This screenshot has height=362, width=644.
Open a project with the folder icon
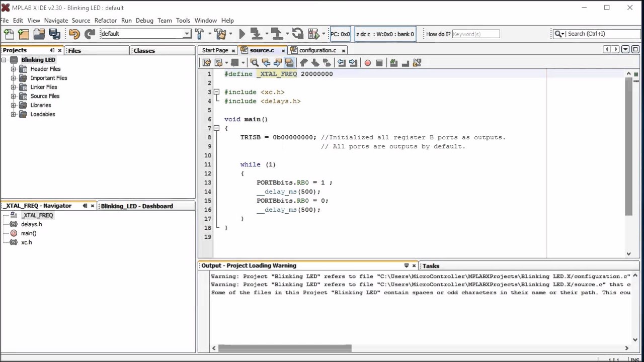[x=39, y=34]
